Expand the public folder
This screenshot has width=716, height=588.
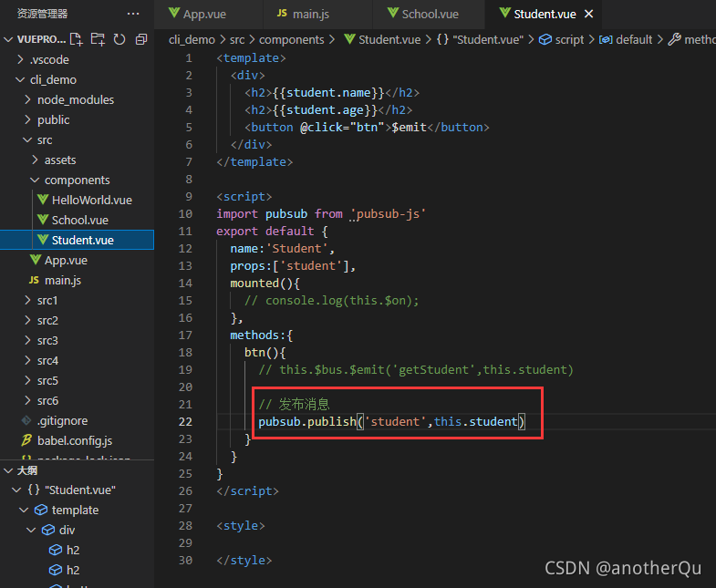(x=27, y=120)
